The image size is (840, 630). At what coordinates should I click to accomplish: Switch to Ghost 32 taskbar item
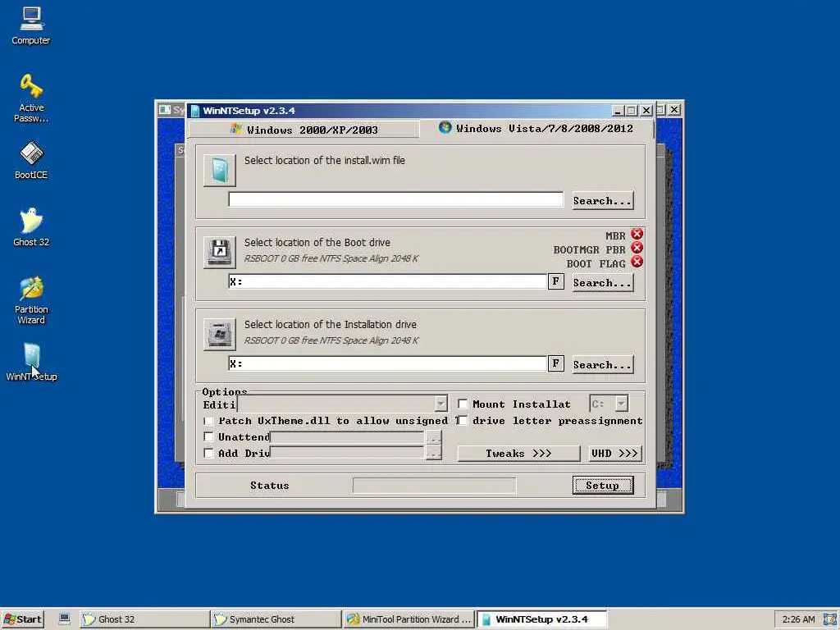144,619
